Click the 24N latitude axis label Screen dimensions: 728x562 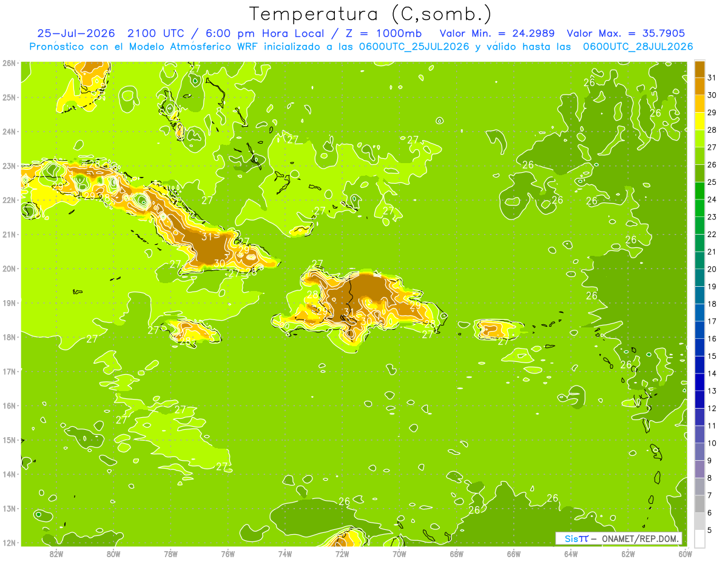click(x=8, y=132)
